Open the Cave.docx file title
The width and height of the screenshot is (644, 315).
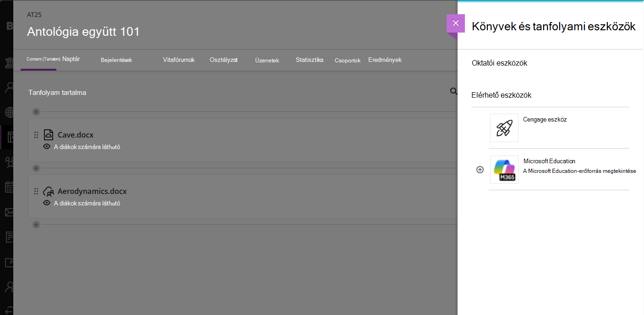(76, 135)
